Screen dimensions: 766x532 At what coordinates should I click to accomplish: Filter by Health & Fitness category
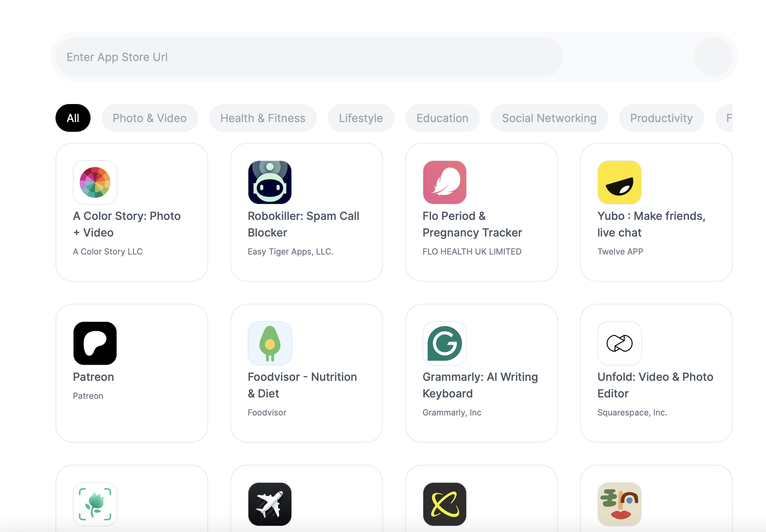coord(263,118)
